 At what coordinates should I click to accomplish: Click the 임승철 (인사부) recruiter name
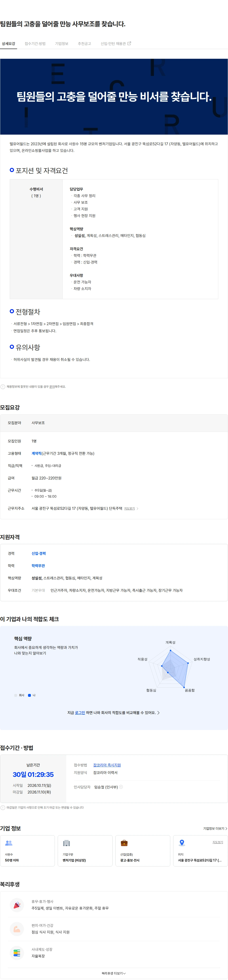coord(106,787)
